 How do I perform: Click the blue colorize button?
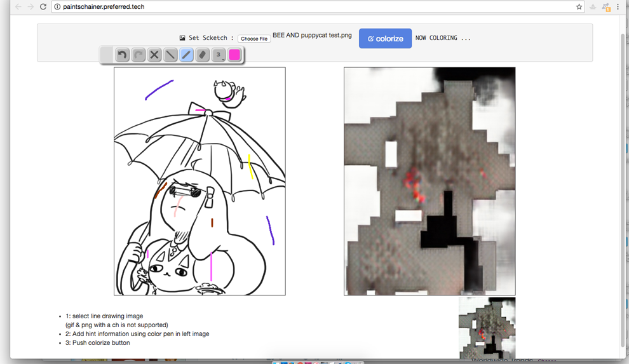tap(385, 39)
